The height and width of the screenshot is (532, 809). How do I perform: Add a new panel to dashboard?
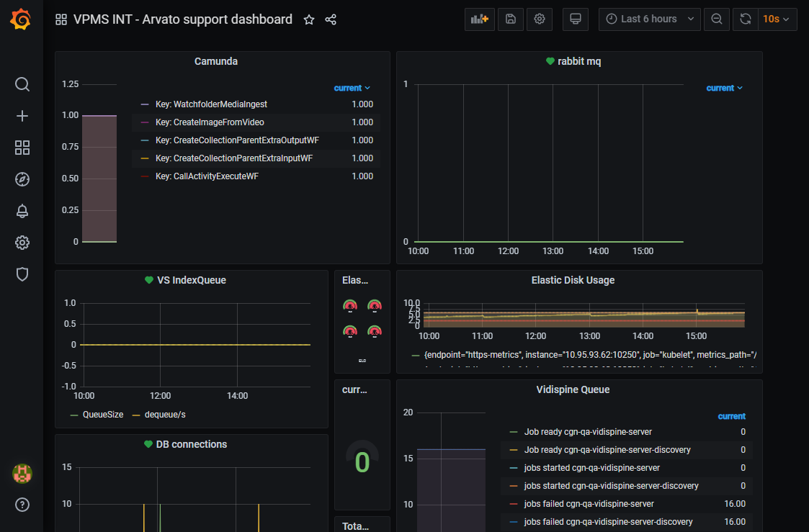click(x=480, y=19)
